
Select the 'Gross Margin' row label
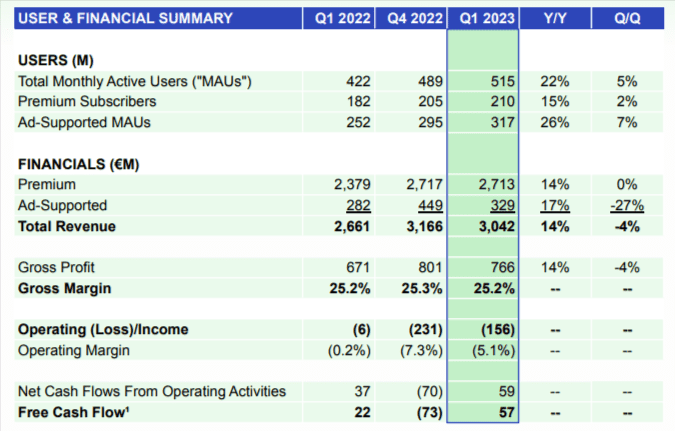pos(65,288)
